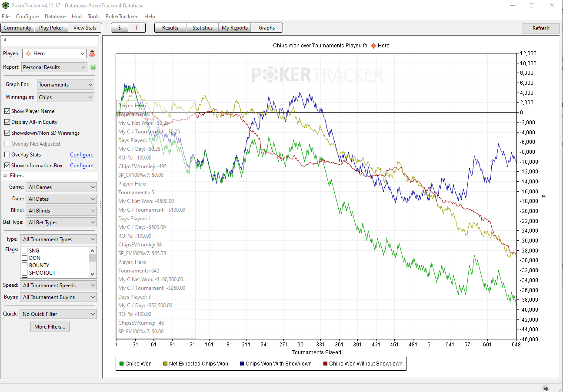Screen dimensions: 563x392
Task: Toggle Showdown/Non SD Winnings checkbox
Action: (x=7, y=133)
